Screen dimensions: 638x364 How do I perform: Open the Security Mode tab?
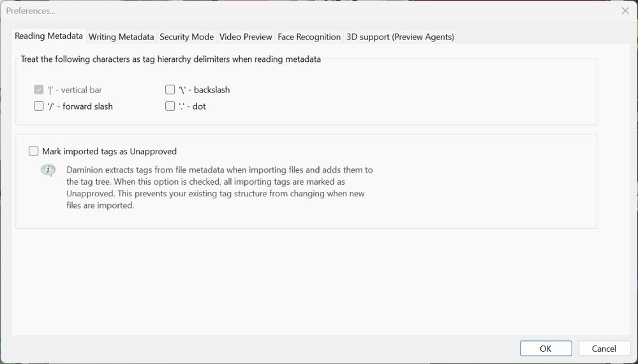[186, 37]
